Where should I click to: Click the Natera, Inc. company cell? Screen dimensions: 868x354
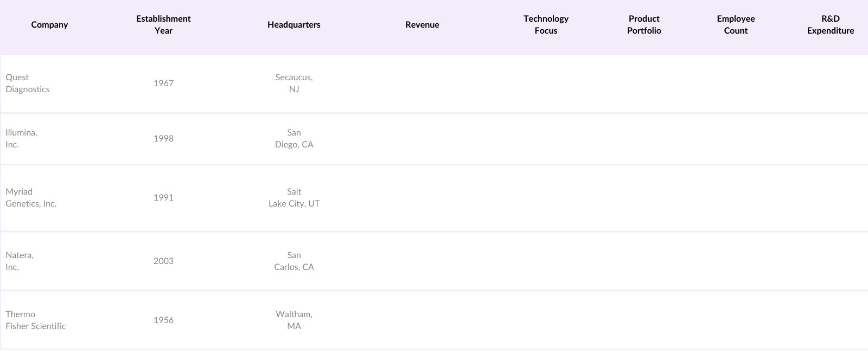[x=20, y=261]
